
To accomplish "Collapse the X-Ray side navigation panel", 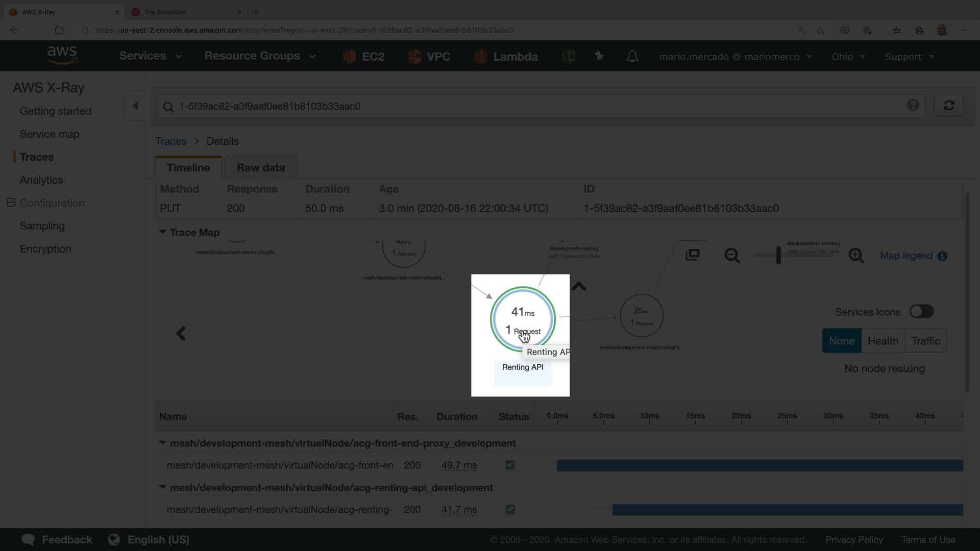I will tap(135, 106).
